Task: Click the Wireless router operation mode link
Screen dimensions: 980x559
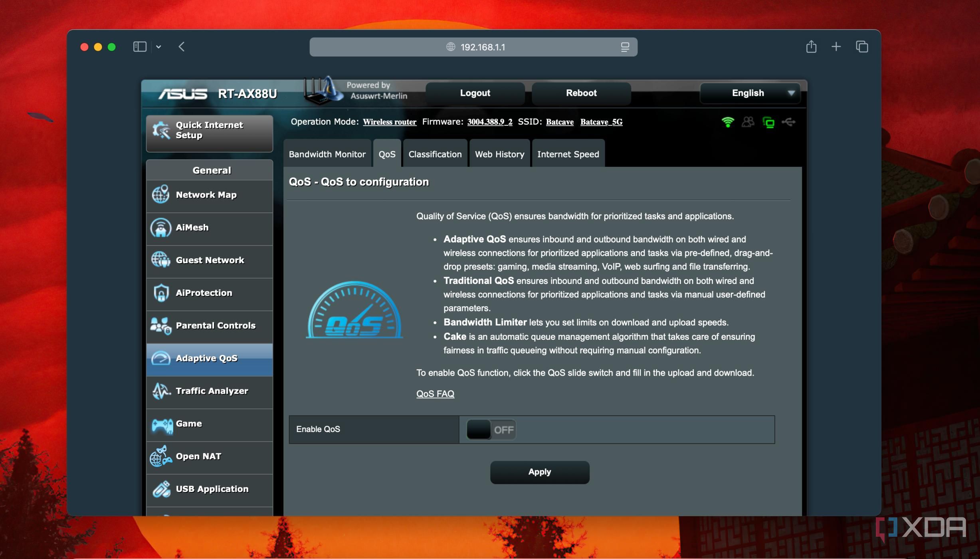Action: 389,122
